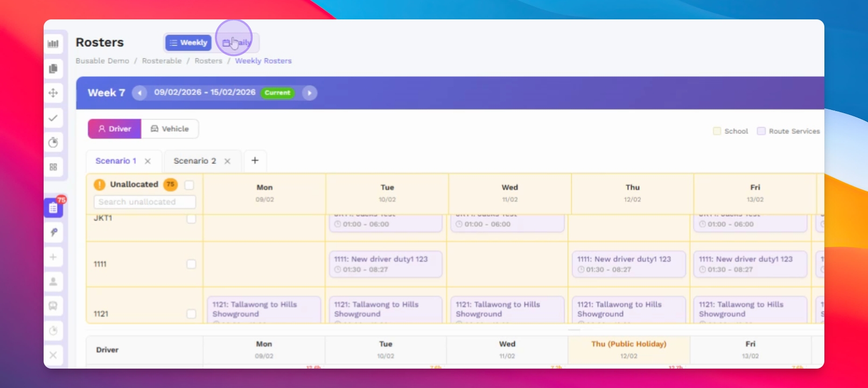Viewport: 868px width, 388px height.
Task: Click the orange 75 unallocated count badge
Action: click(170, 184)
